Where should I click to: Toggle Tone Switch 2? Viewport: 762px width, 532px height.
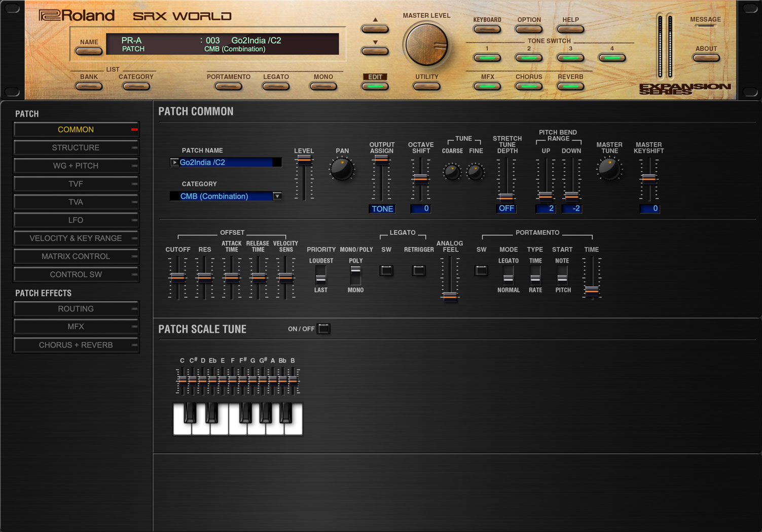pyautogui.click(x=529, y=58)
